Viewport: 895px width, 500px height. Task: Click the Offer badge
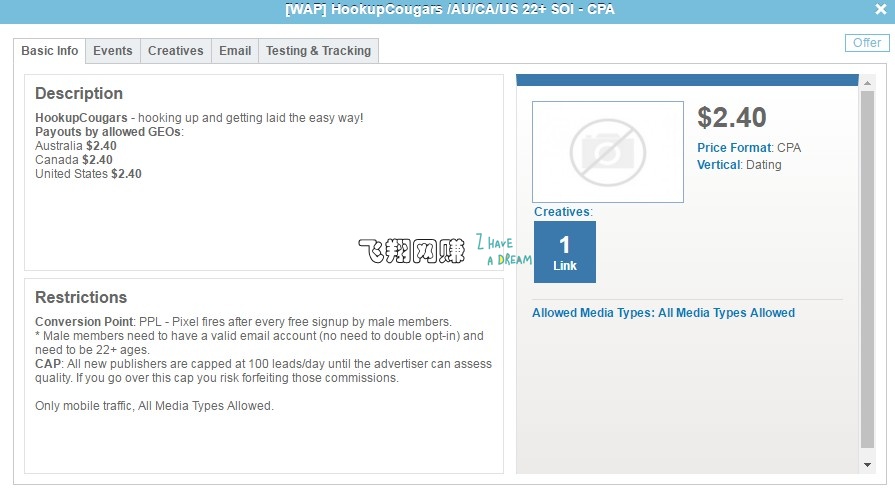(x=866, y=43)
